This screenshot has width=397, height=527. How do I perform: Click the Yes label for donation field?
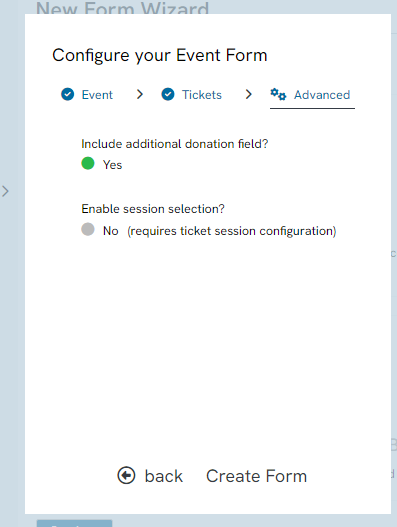[x=112, y=165]
